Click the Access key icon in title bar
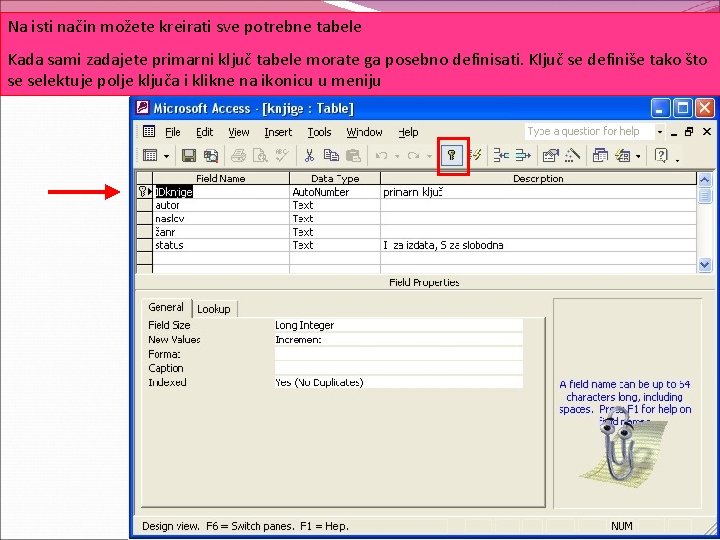The height and width of the screenshot is (540, 720). pos(143,108)
